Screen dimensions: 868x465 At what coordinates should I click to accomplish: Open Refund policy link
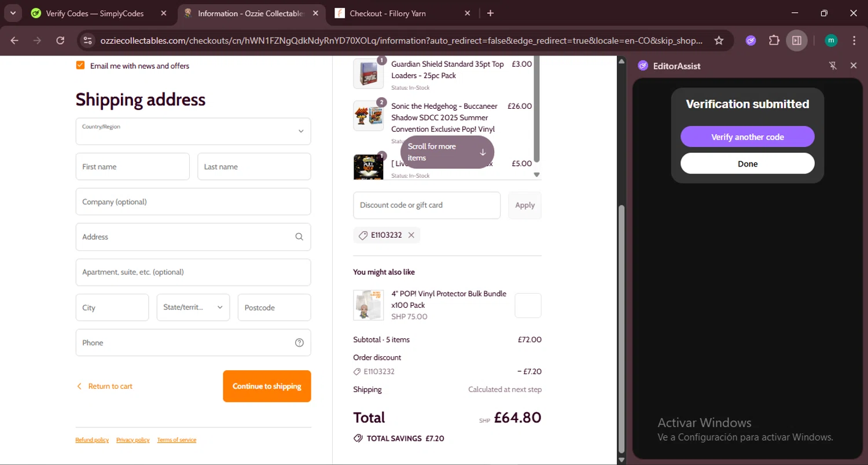(x=92, y=440)
